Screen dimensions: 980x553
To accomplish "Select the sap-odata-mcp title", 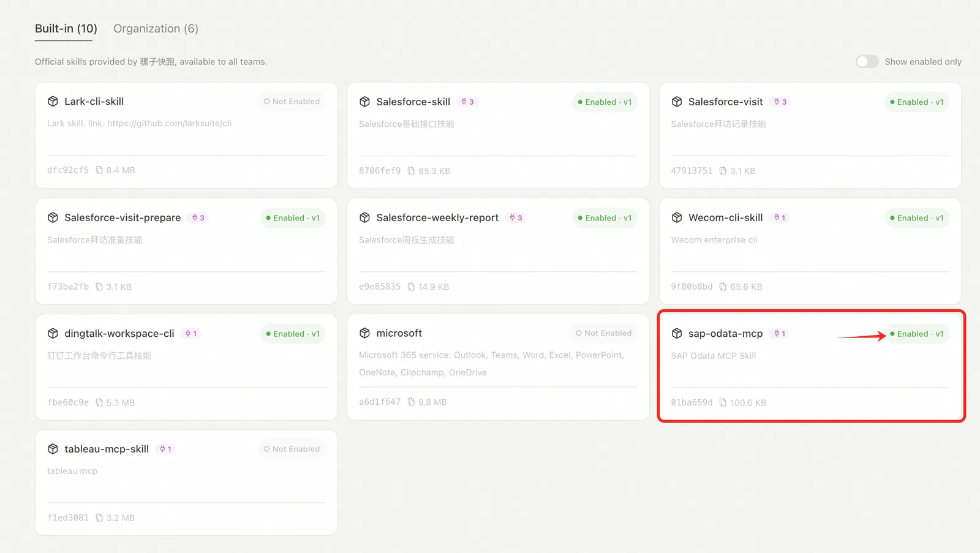I will click(x=725, y=333).
